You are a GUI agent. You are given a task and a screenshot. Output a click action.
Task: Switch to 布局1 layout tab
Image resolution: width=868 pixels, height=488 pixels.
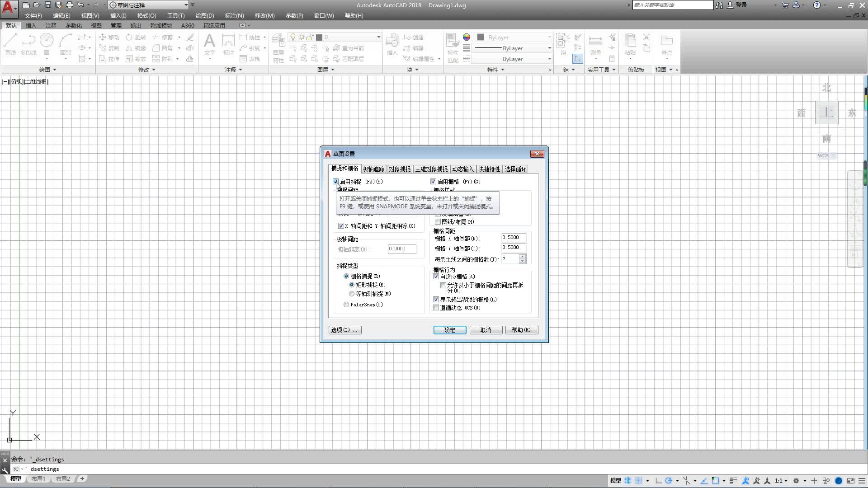pyautogui.click(x=38, y=479)
